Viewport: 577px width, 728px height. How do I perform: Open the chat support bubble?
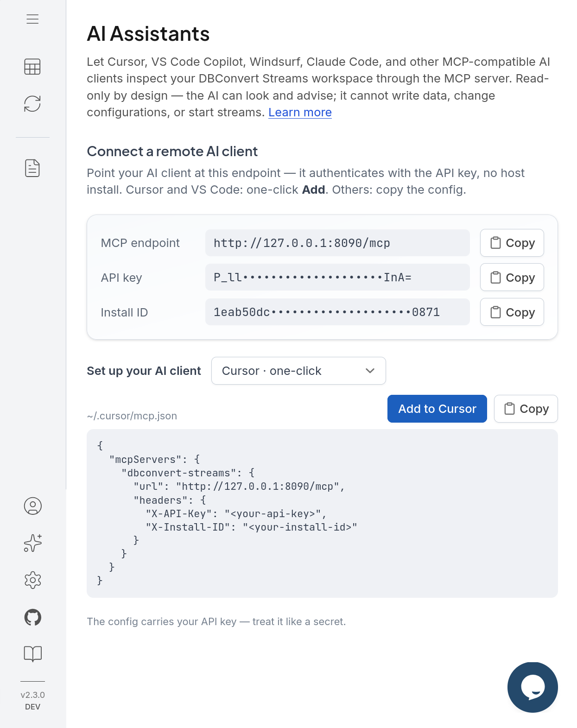click(x=533, y=687)
